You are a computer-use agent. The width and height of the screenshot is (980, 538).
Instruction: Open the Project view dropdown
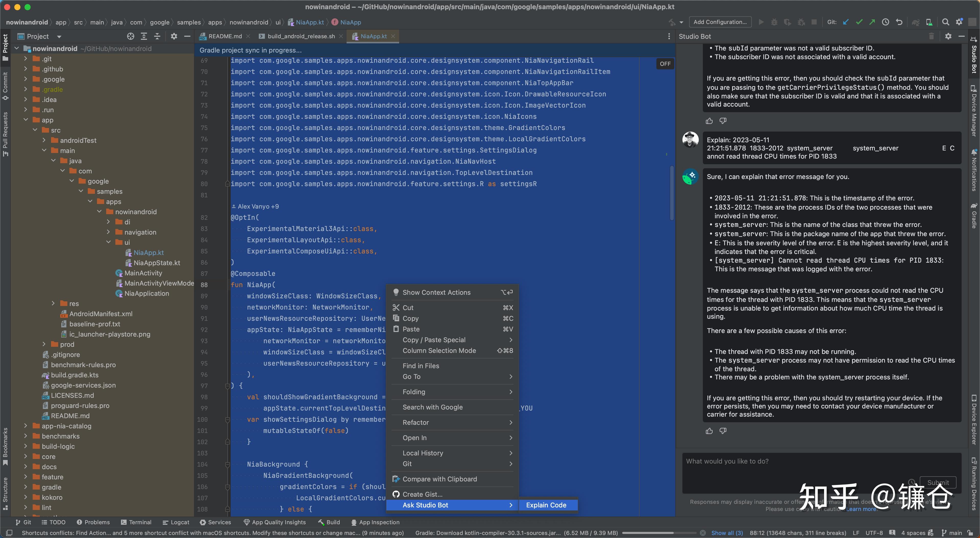click(59, 36)
